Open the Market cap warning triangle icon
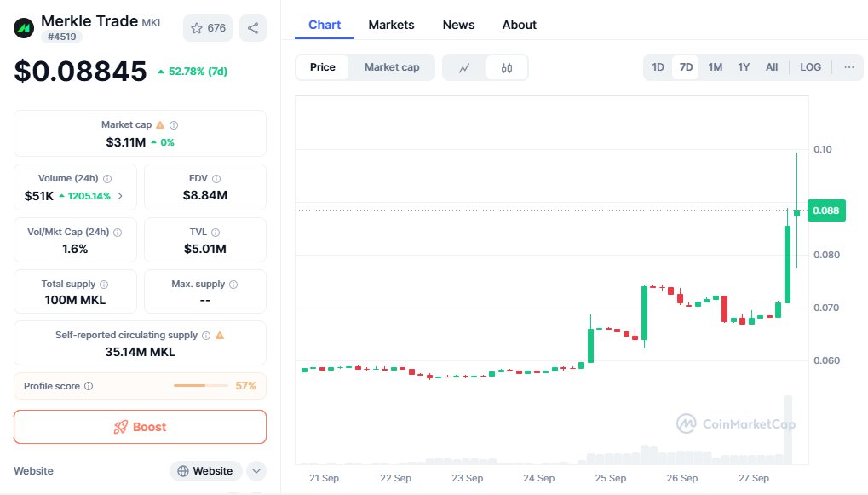 pyautogui.click(x=160, y=125)
